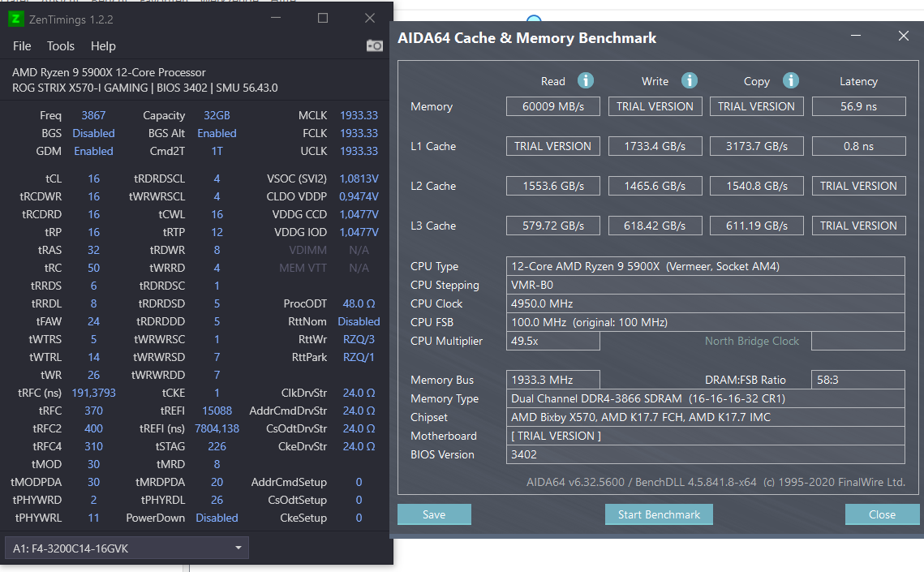Click the info icon next to Copy

pyautogui.click(x=790, y=80)
